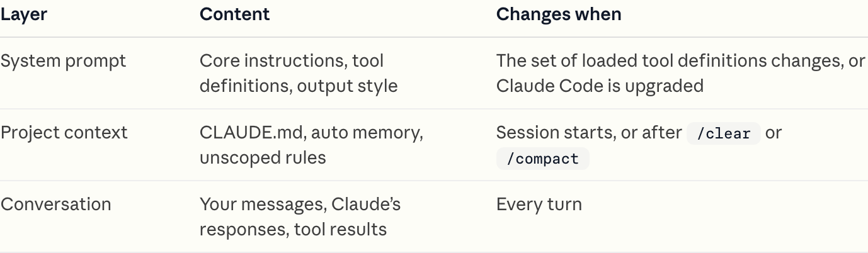Click the output style text

pos(347,86)
